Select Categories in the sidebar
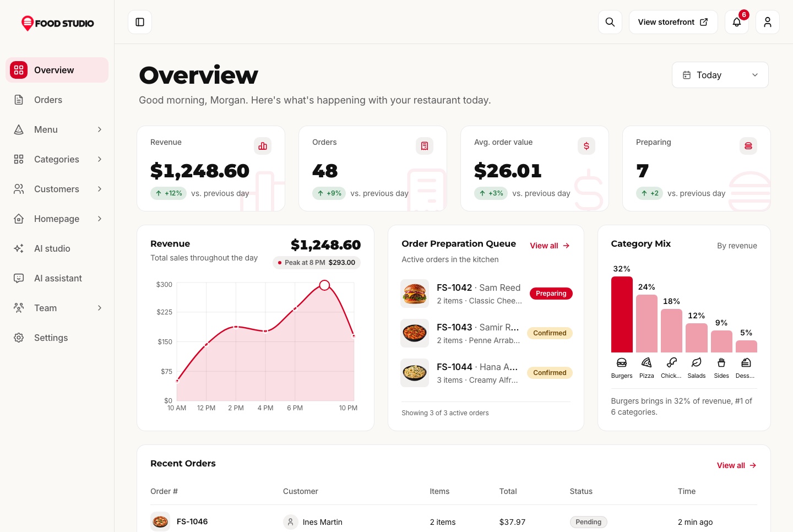Screen dimensions: 793x532 [x=57, y=159]
